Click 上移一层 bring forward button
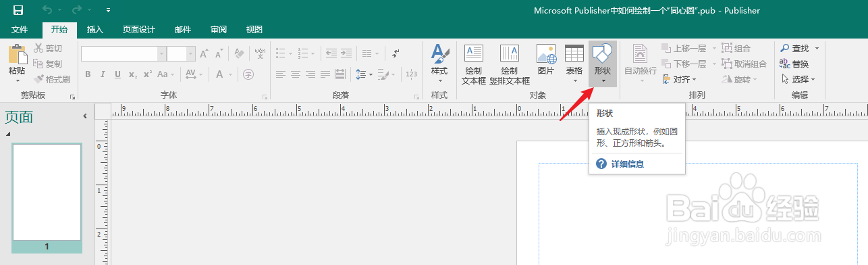The height and width of the screenshot is (265, 868). [684, 49]
